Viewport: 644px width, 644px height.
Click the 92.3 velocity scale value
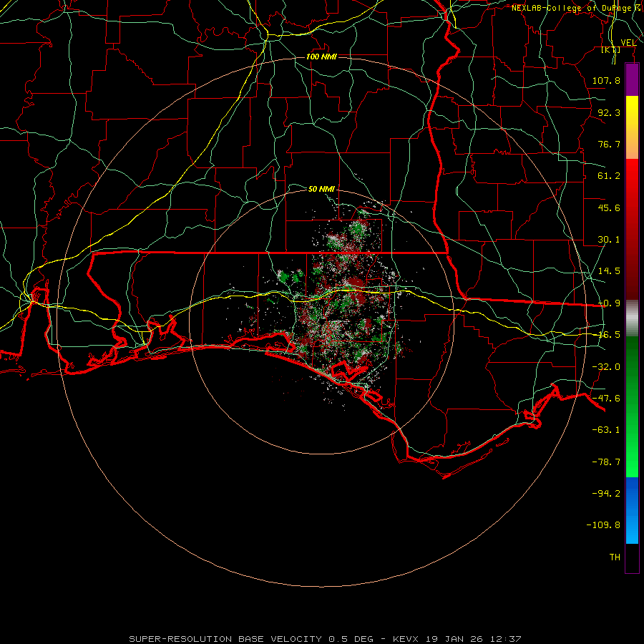click(609, 112)
